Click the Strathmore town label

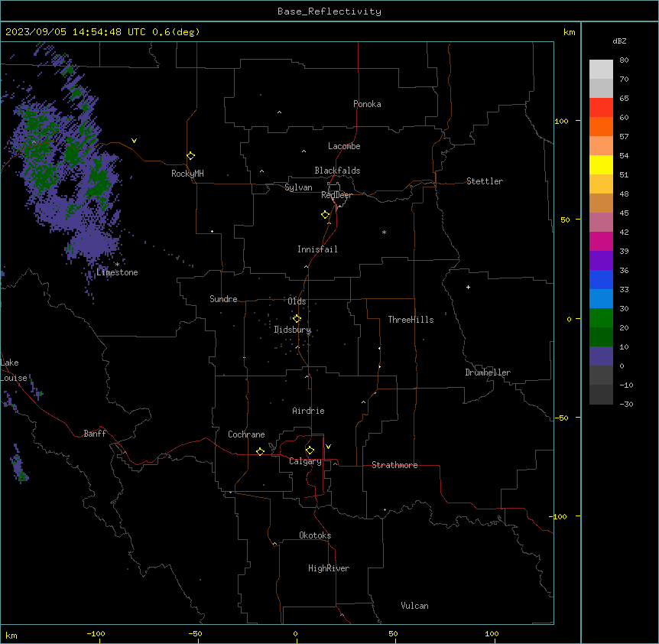[x=394, y=465]
